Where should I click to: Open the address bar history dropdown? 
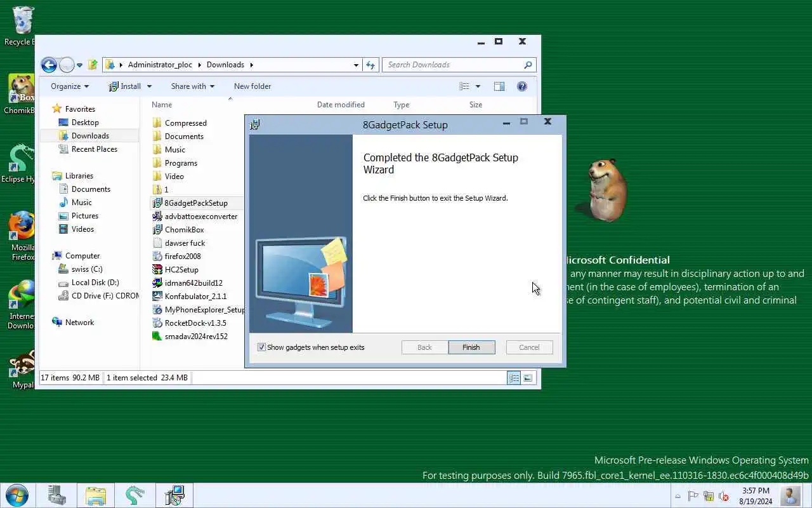(x=356, y=65)
